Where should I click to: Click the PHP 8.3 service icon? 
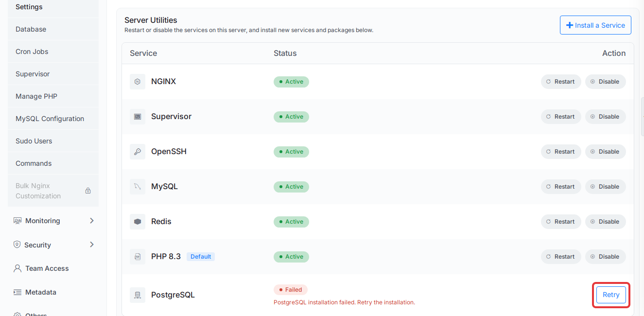point(138,257)
